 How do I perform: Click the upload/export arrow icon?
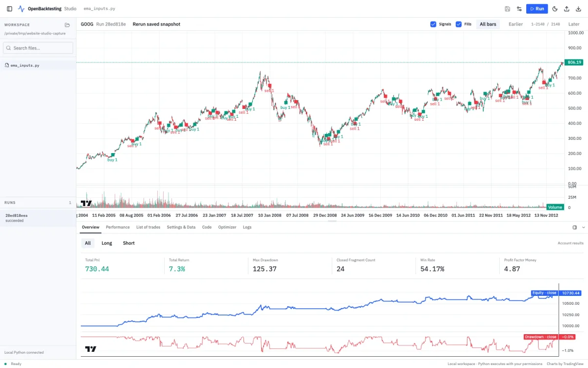point(567,9)
